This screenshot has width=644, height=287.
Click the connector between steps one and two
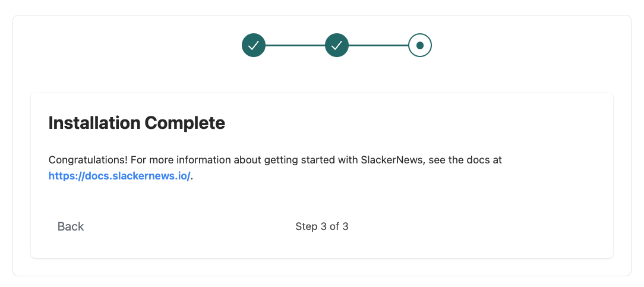[295, 45]
